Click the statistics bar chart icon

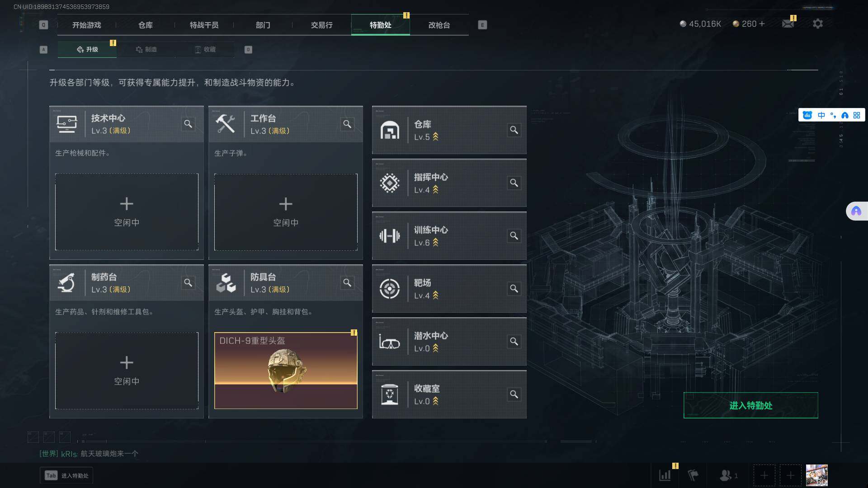[x=665, y=475]
